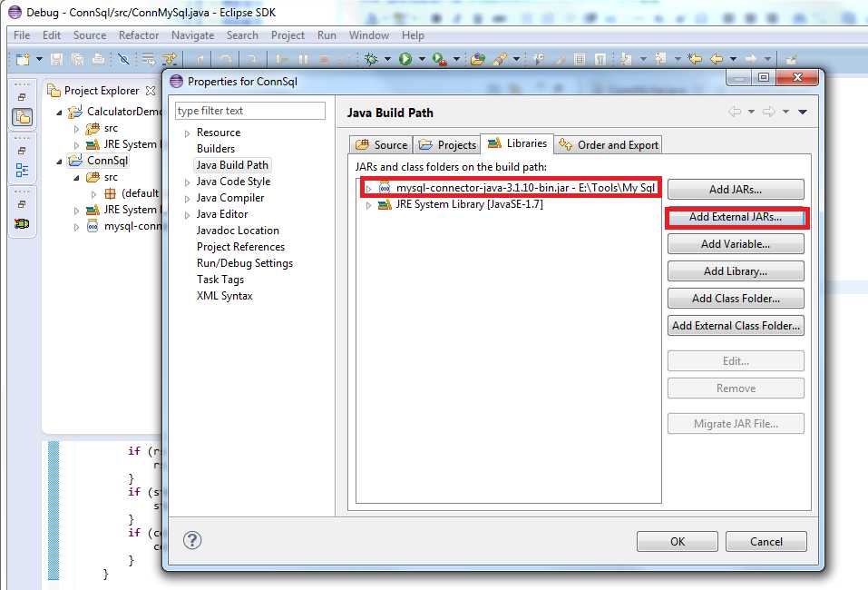Select Builders in properties tree
Screen dimensions: 868x590
coord(215,149)
